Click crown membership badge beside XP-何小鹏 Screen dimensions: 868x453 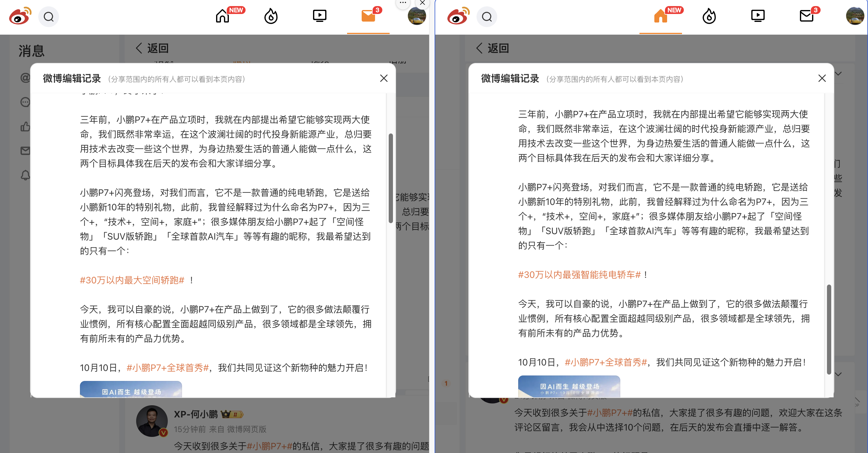pyautogui.click(x=232, y=414)
